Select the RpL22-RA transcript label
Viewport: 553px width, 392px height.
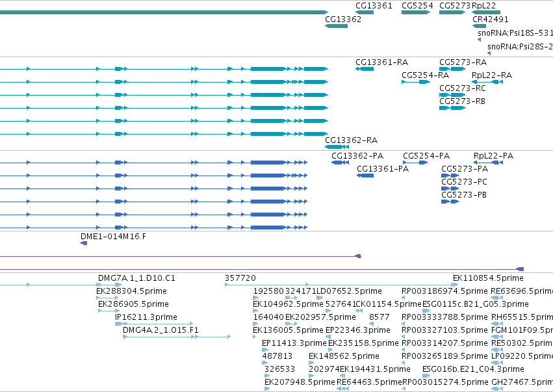[492, 75]
